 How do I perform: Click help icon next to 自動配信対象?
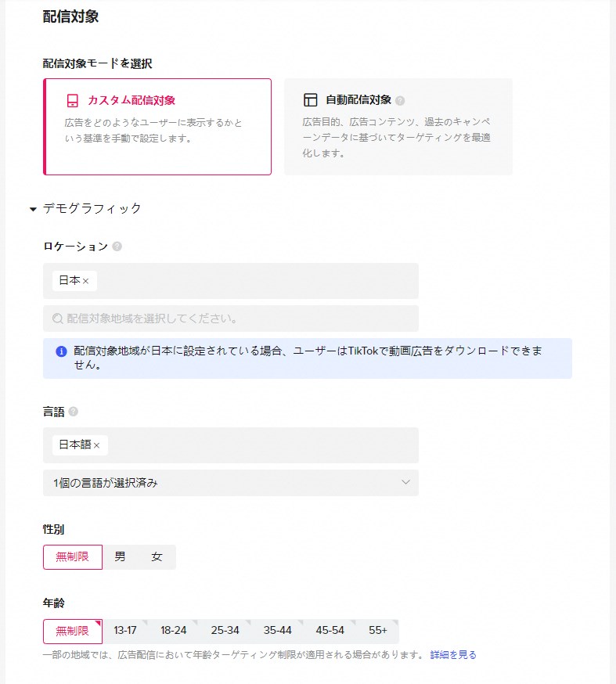(400, 101)
